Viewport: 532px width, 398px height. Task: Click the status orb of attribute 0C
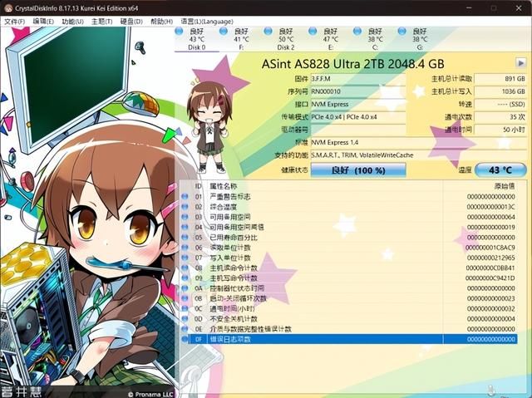tap(185, 308)
